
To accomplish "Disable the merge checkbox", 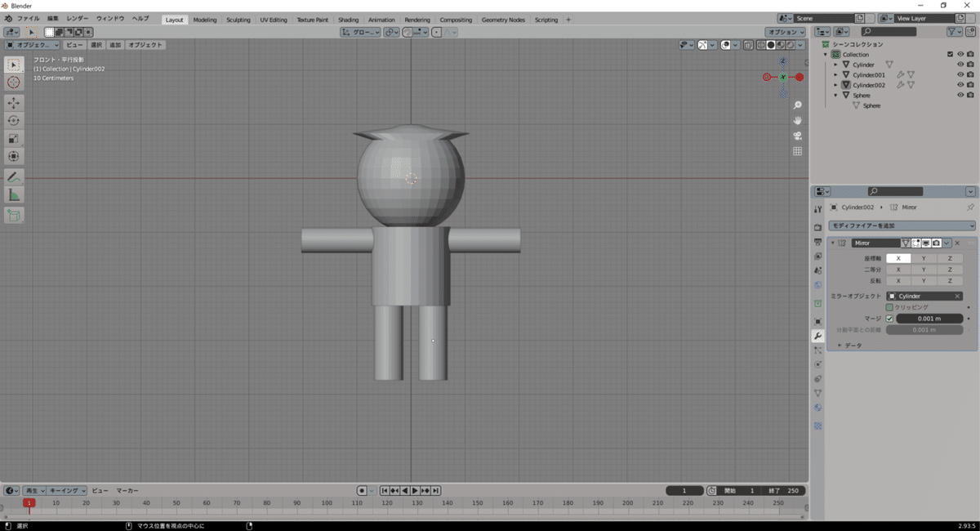I will [889, 319].
